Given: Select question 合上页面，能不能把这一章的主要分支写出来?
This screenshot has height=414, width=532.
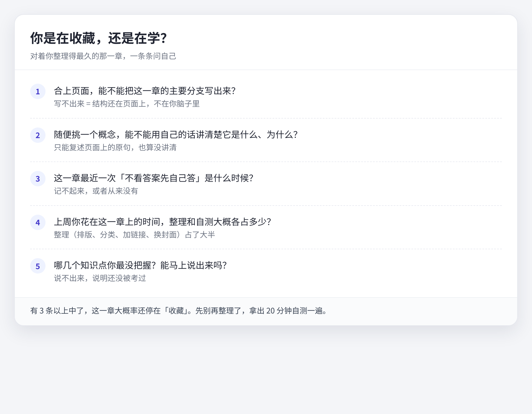Looking at the screenshot, I should click(145, 91).
